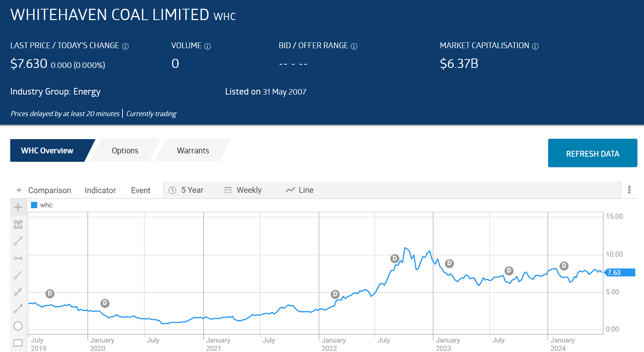Click the dividend marker after January 2023
The image size is (644, 352).
449,263
